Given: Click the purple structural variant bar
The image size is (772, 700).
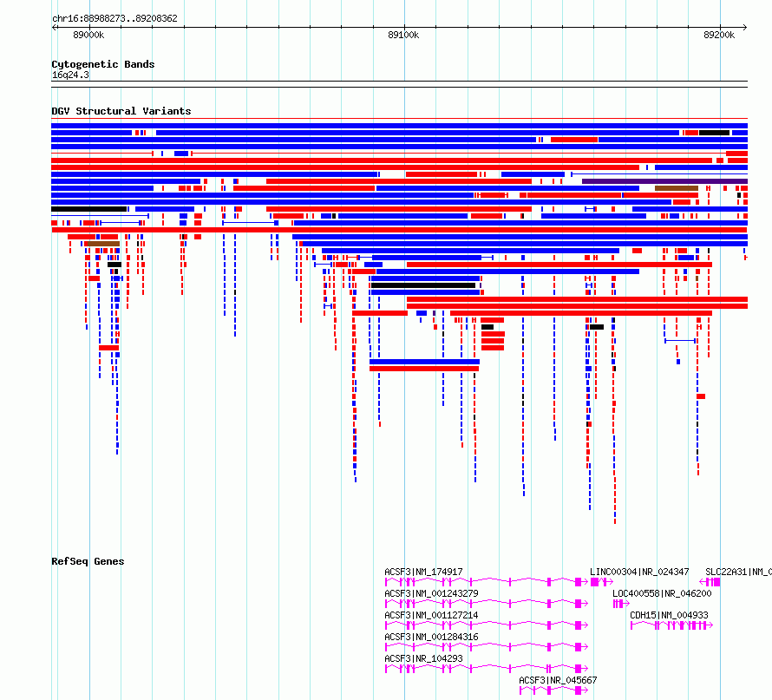Looking at the screenshot, I should (x=664, y=181).
